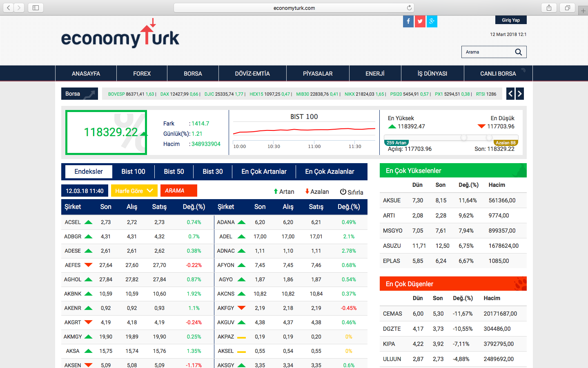The height and width of the screenshot is (368, 588).
Task: Switch to the Bist 30 tab
Action: 213,171
